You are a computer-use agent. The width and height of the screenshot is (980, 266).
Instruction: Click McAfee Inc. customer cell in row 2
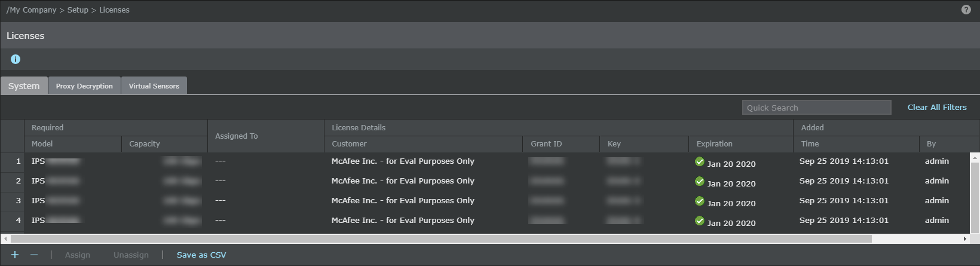[403, 181]
